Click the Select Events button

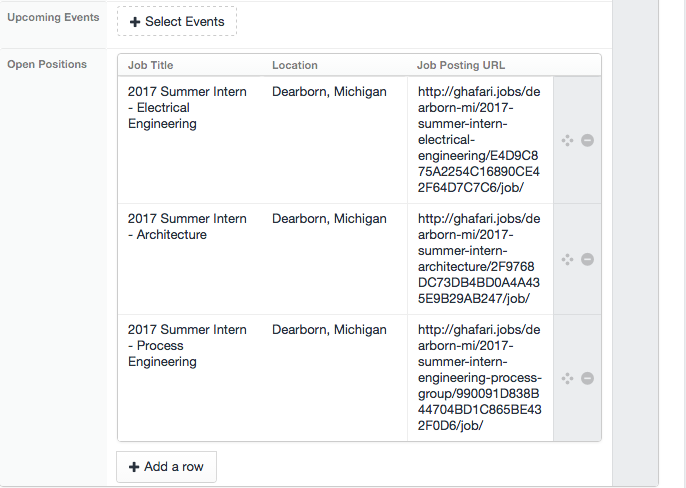177,21
